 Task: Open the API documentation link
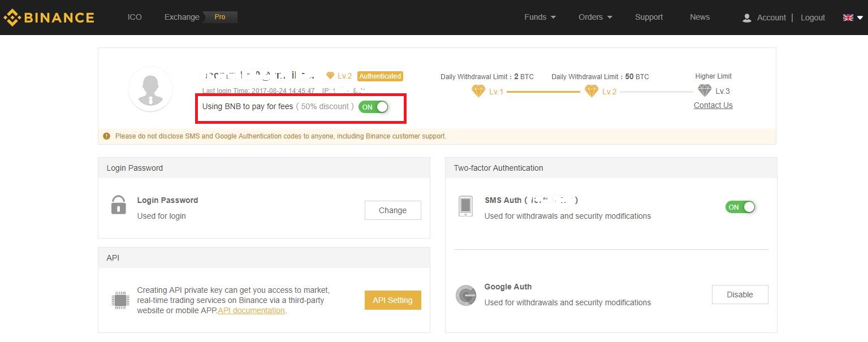(251, 310)
